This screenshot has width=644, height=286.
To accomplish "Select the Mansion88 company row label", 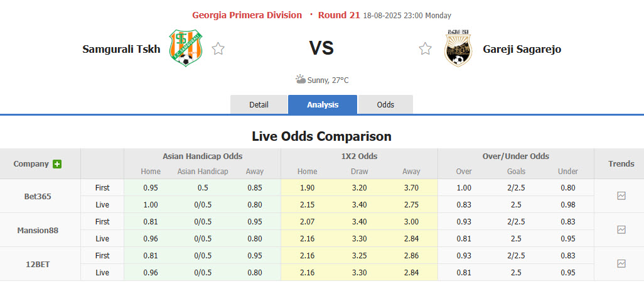I will [38, 230].
